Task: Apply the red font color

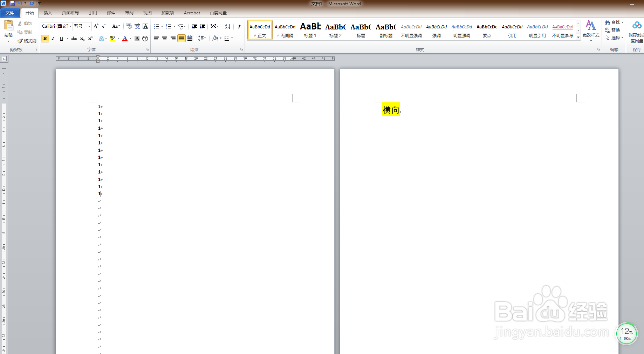Action: click(x=125, y=39)
